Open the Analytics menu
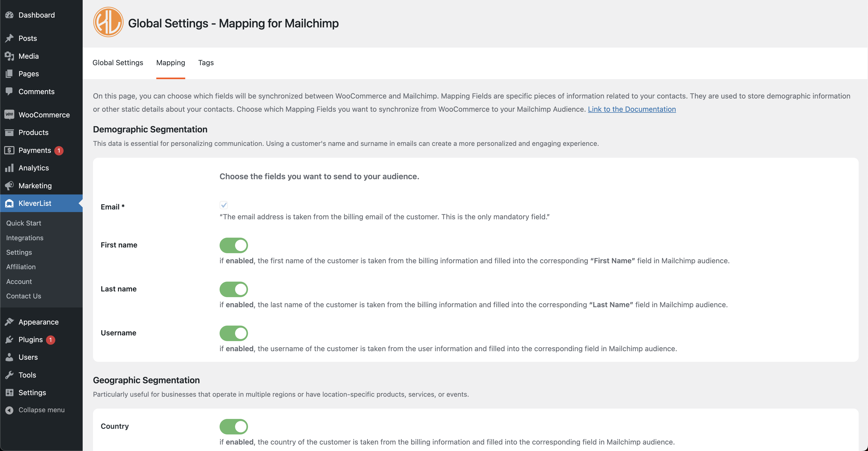This screenshot has width=868, height=451. coord(34,168)
